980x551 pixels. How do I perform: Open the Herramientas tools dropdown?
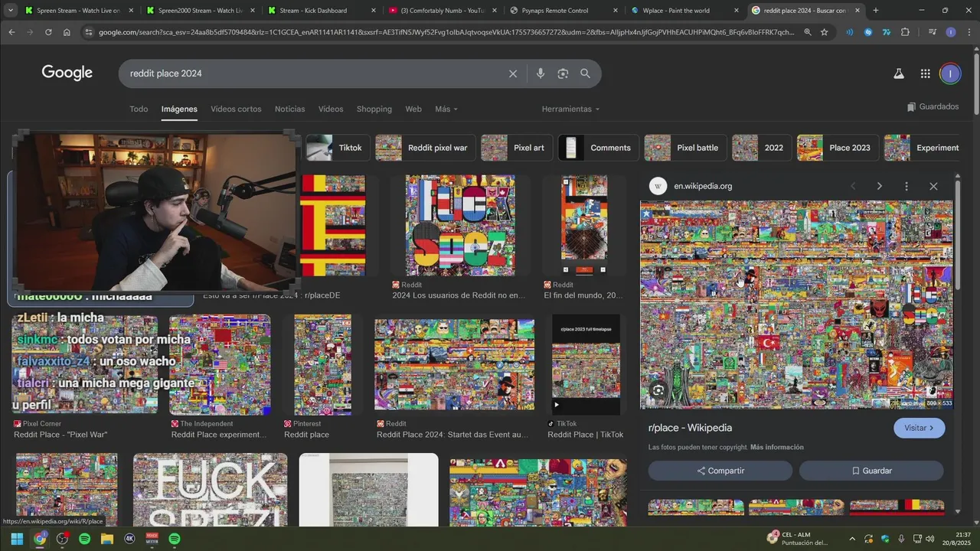570,109
